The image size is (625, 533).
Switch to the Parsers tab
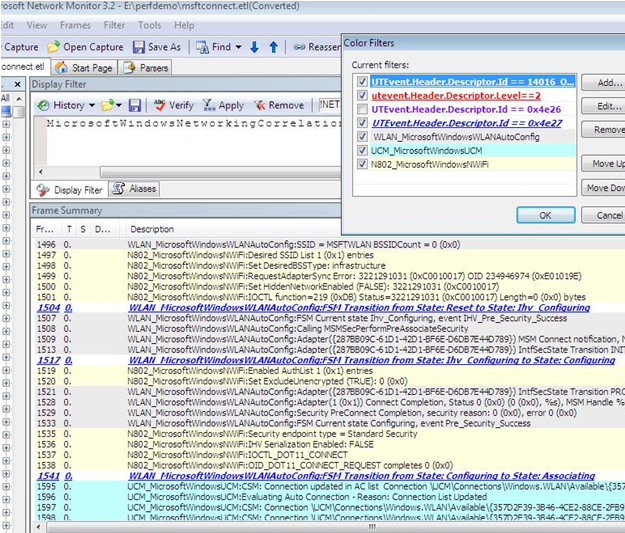pos(147,67)
